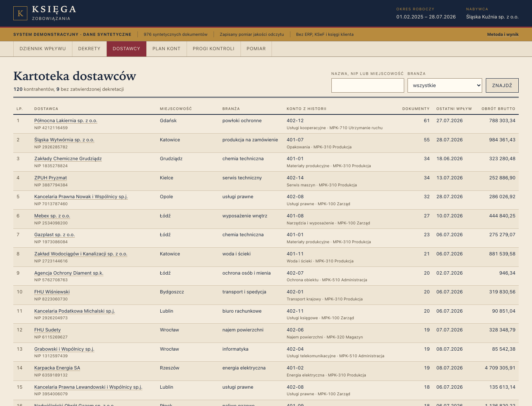Click working period 01.02.2025 – 28.07.2026
The width and height of the screenshot is (532, 406).
(426, 17)
